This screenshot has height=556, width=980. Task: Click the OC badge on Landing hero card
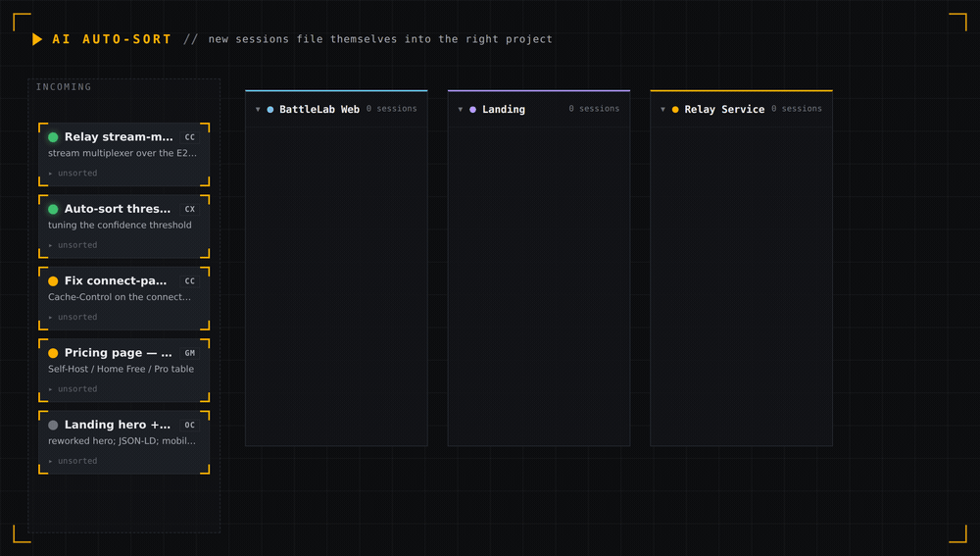(x=190, y=425)
